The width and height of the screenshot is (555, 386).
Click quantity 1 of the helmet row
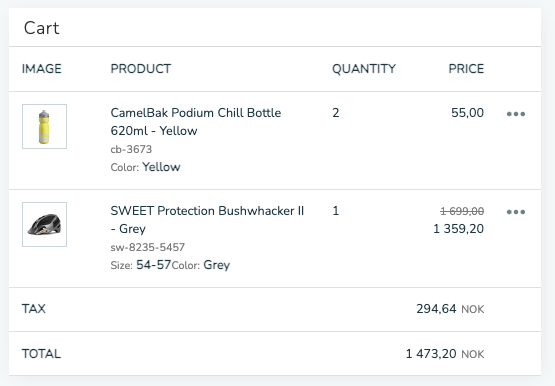tap(336, 211)
